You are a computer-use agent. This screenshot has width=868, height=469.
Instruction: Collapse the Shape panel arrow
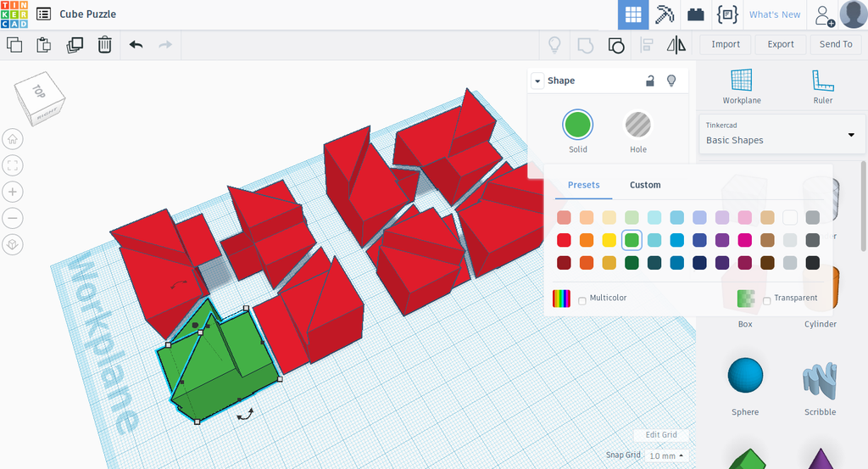click(x=537, y=81)
